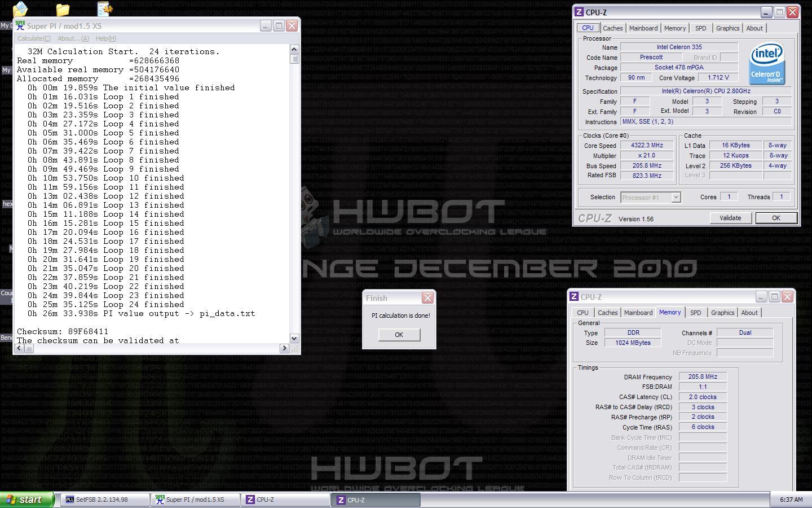Image resolution: width=812 pixels, height=508 pixels.
Task: Open the Windows Start menu
Action: [27, 500]
